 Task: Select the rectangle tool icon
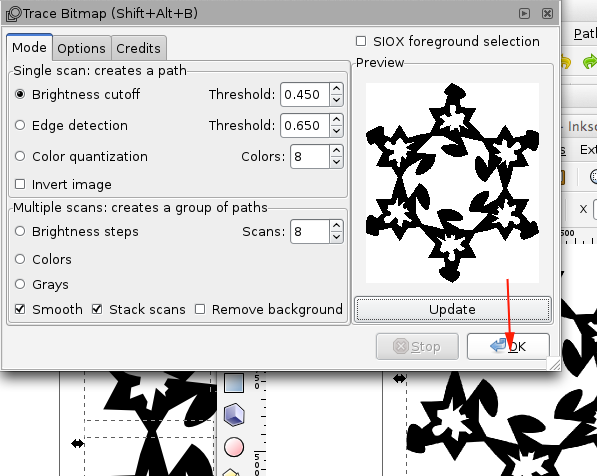click(234, 383)
